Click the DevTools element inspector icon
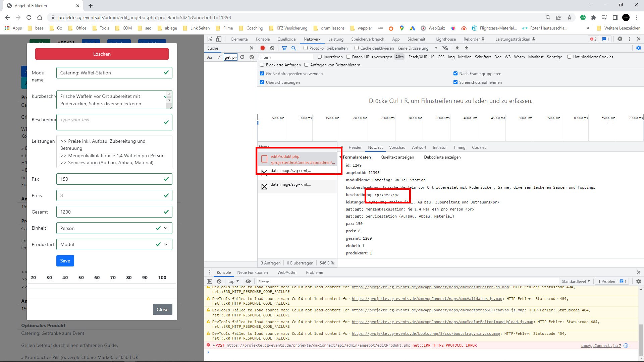 click(210, 39)
